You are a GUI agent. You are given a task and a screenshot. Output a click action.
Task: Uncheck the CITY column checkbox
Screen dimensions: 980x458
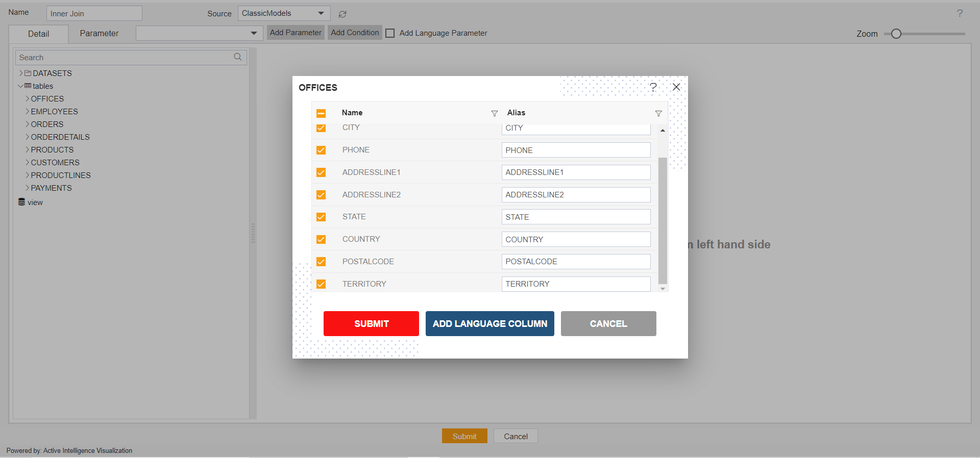click(321, 128)
